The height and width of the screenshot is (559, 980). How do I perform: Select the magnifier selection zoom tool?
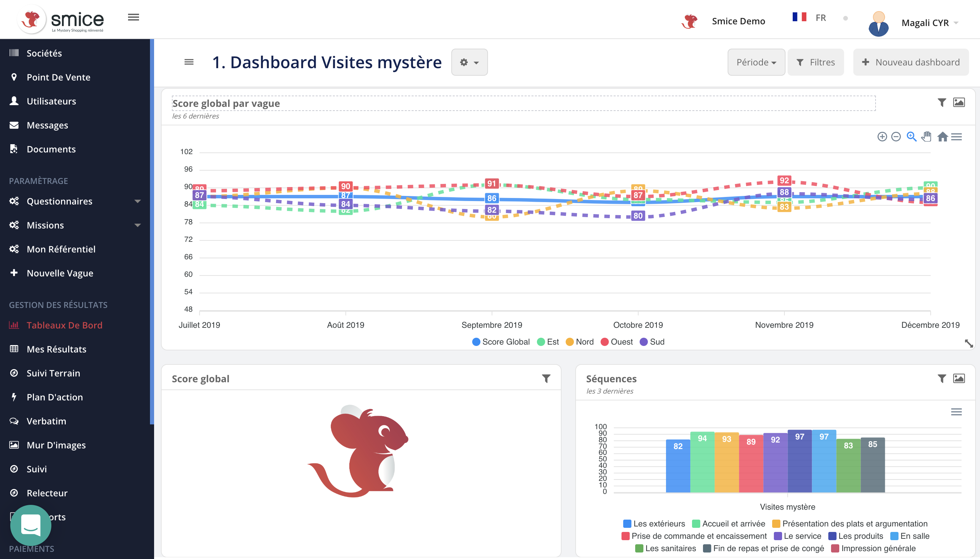coord(911,137)
